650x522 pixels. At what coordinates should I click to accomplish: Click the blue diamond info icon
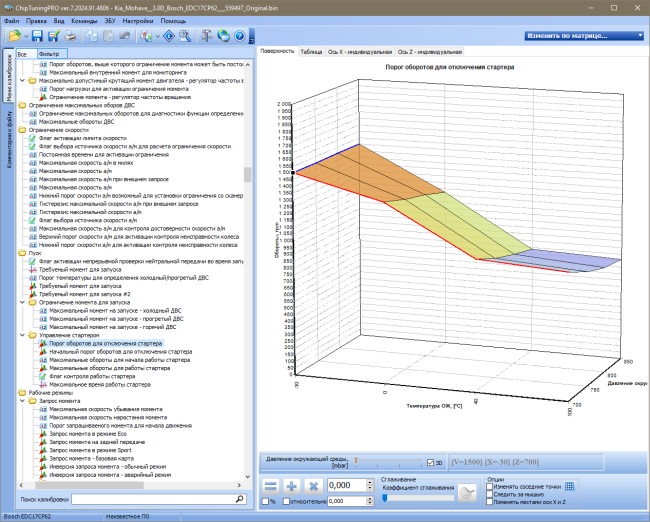(x=169, y=36)
